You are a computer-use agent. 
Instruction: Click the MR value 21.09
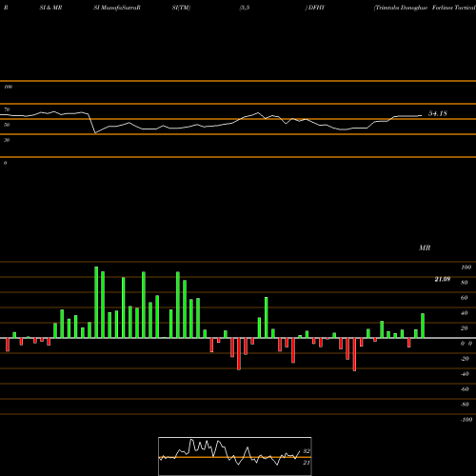click(x=443, y=279)
